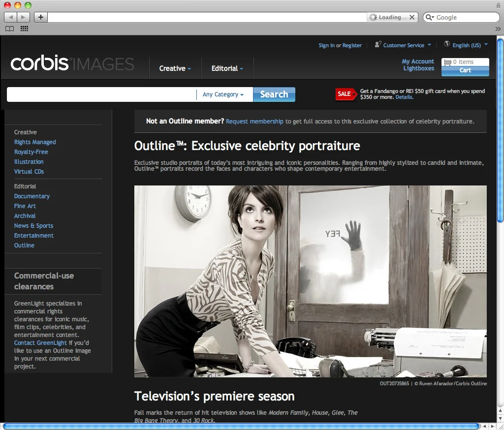Viewport: 504px width, 430px height.
Task: Click the vertical scrollbar thumb
Action: point(500,130)
